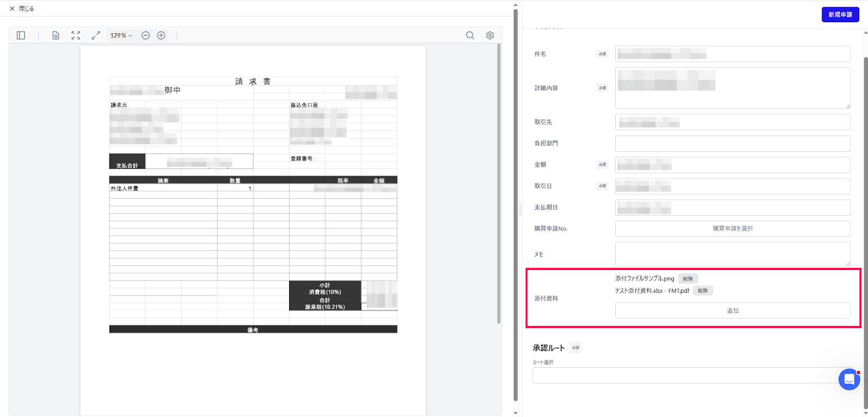
Task: Focus the 件名 input field
Action: pyautogui.click(x=732, y=54)
